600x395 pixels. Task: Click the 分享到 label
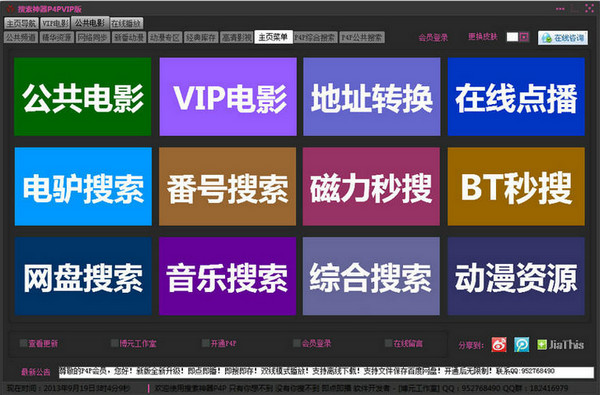pos(471,345)
